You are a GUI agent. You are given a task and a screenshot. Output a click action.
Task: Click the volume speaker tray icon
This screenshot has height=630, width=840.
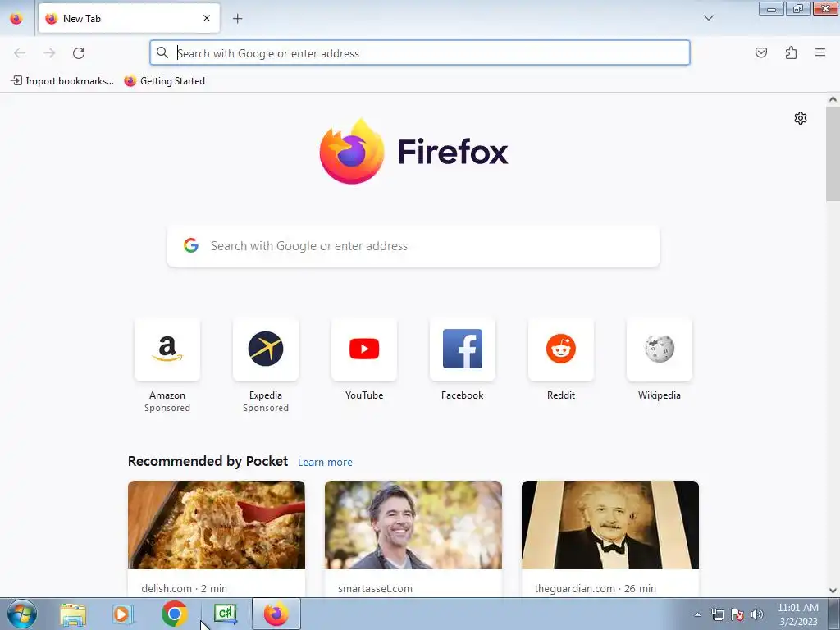tap(757, 615)
